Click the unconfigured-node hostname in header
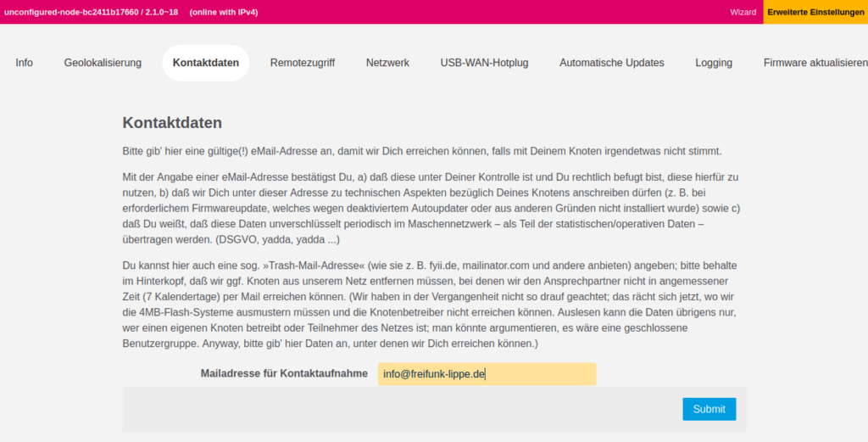868x442 pixels. tap(92, 12)
